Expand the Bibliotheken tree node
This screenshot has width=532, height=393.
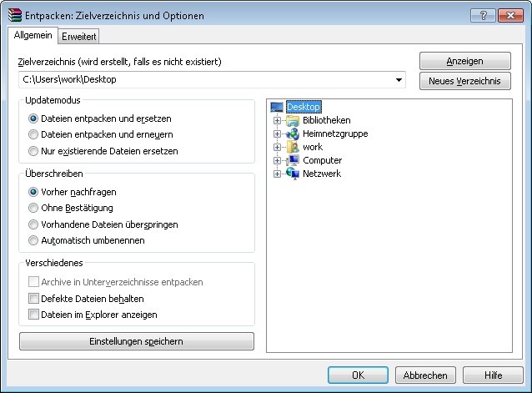(277, 120)
